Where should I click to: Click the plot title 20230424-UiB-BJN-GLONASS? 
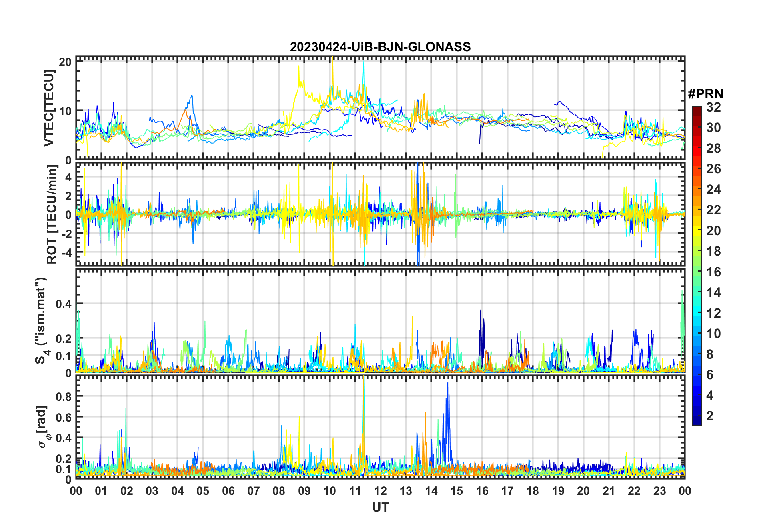(380, 47)
